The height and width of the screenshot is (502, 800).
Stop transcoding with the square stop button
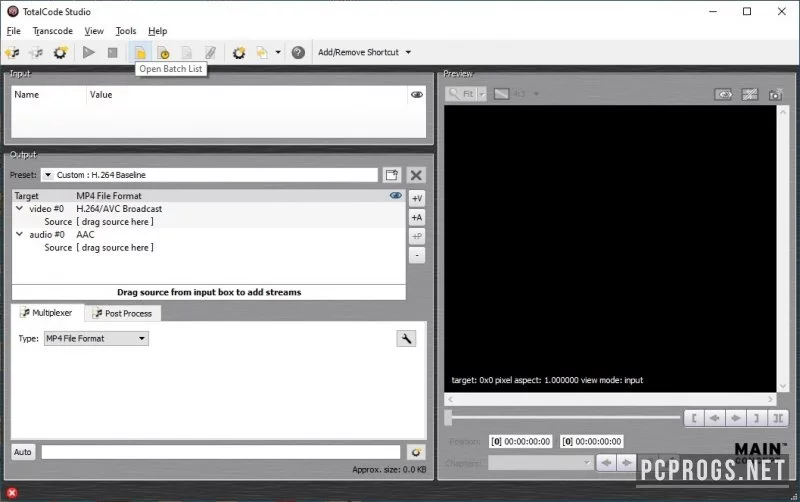click(x=113, y=52)
